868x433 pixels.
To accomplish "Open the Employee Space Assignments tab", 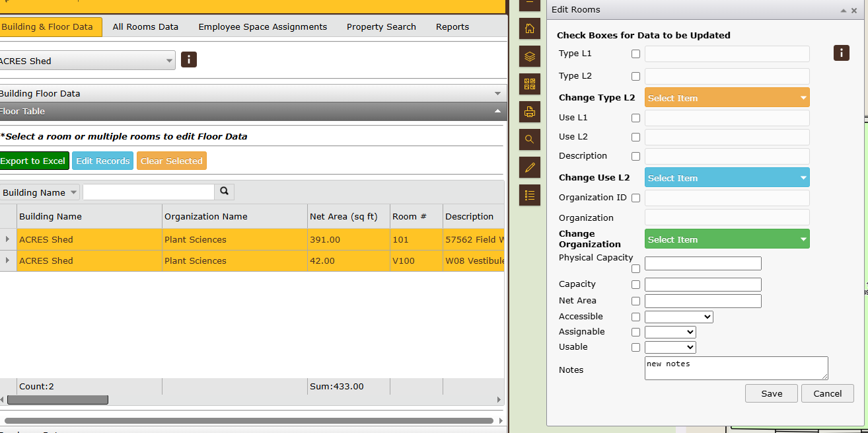I will tap(262, 26).
